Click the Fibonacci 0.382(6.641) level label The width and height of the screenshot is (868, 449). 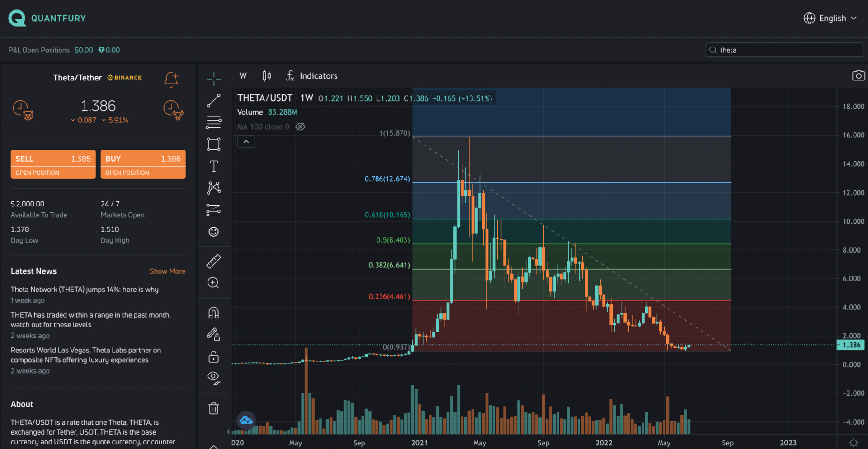point(389,265)
